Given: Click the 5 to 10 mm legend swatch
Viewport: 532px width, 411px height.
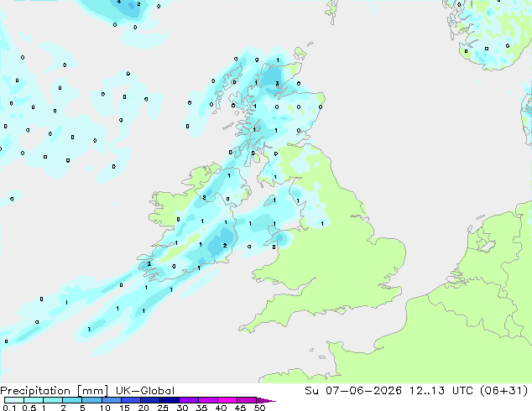Looking at the screenshot, I should click(x=91, y=400).
